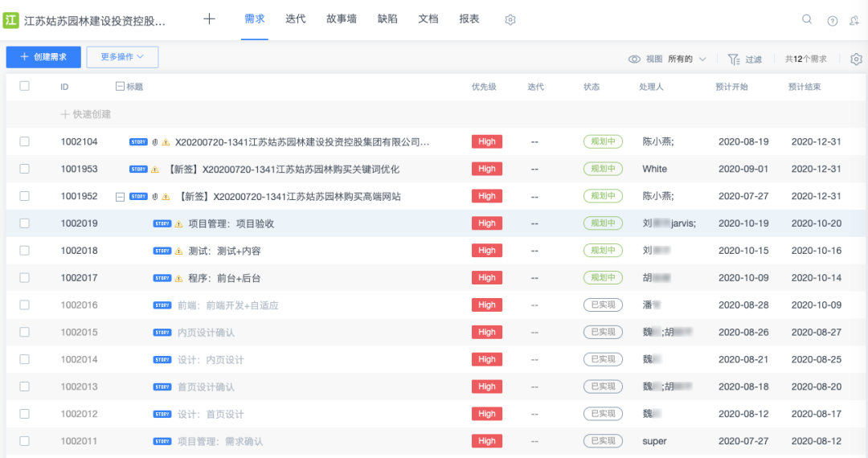Viewport: 868px width, 458px height.
Task: Collapse all via 标题 header minus box
Action: 120,86
